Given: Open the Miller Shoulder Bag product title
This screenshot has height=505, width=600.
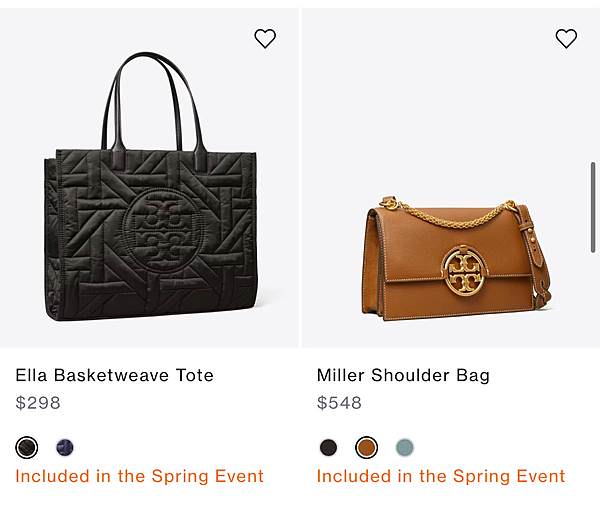Looking at the screenshot, I should click(x=403, y=375).
